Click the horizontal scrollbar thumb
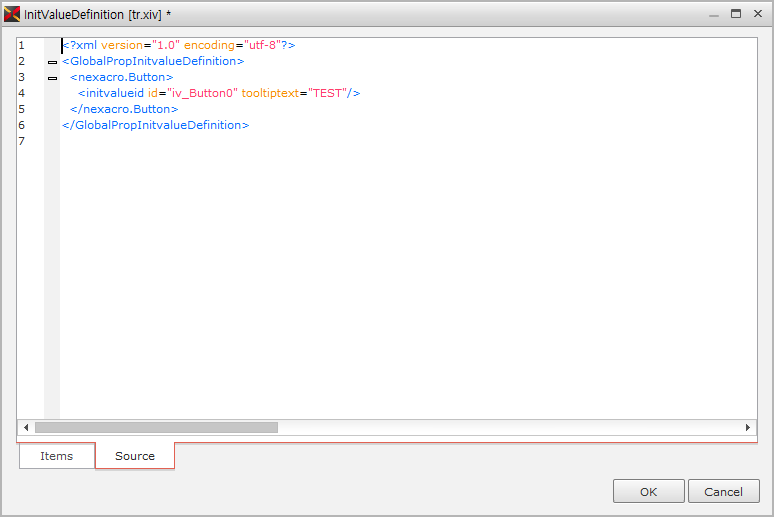 [155, 428]
